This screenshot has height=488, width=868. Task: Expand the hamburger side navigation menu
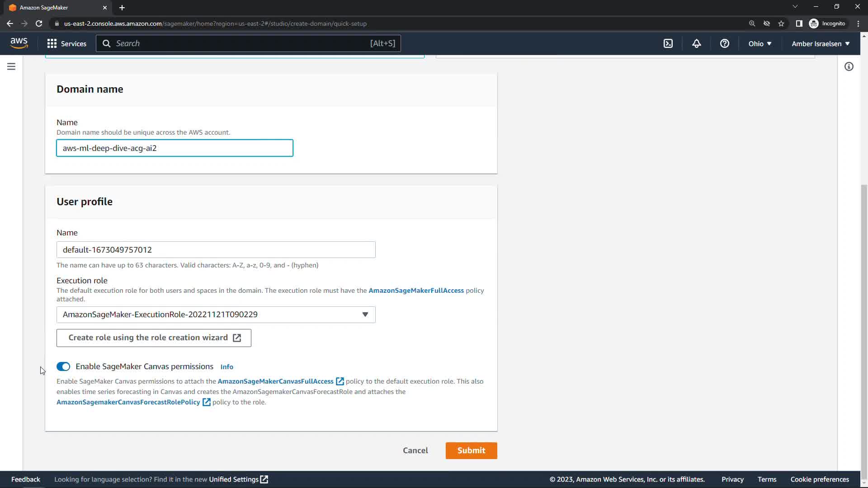(11, 66)
